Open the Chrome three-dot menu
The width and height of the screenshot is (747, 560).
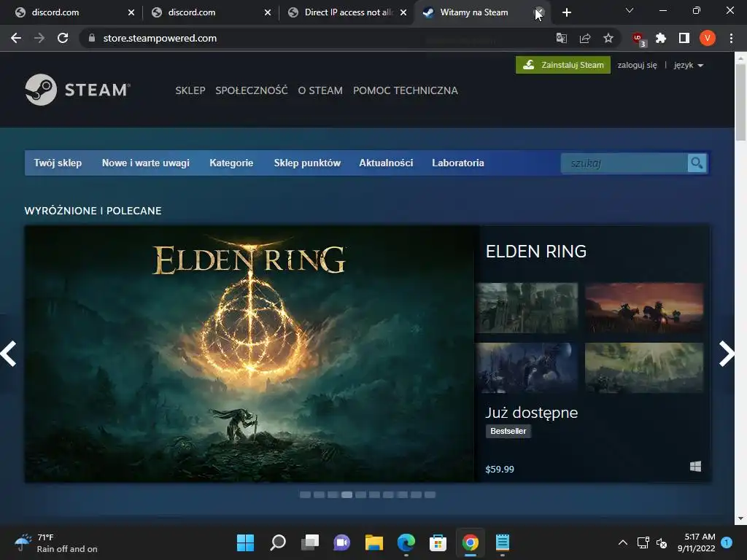(731, 38)
